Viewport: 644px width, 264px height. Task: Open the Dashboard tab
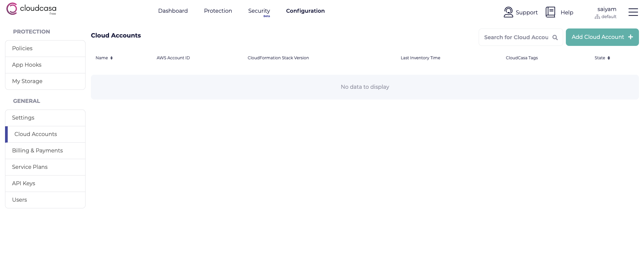tap(173, 11)
